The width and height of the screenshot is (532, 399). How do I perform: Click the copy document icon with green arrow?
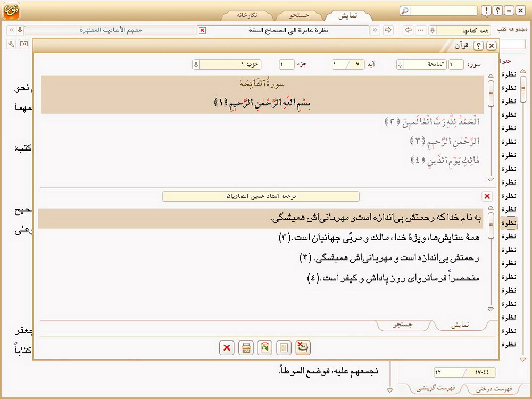click(264, 348)
